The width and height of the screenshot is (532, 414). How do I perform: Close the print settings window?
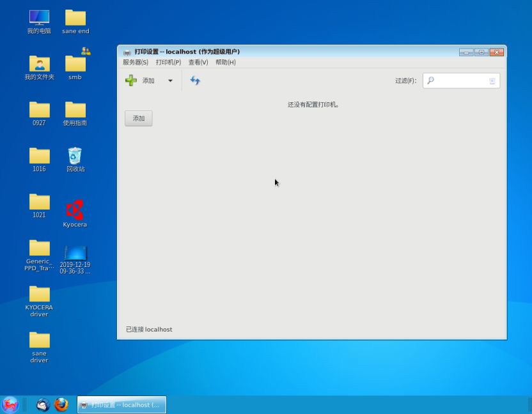click(x=497, y=52)
